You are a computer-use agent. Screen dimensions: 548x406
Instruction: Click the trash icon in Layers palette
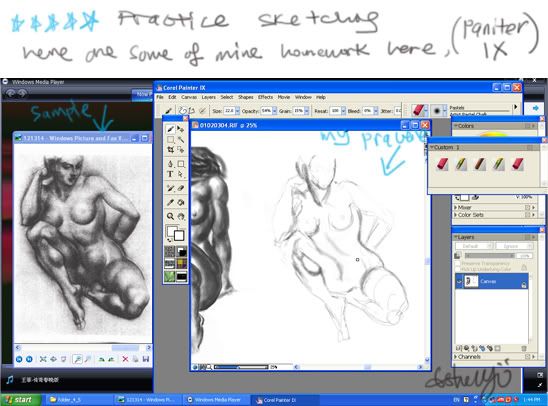click(524, 348)
